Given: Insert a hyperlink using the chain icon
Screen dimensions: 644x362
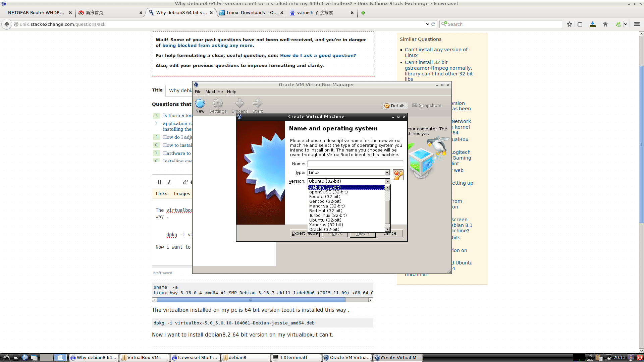Looking at the screenshot, I should (x=185, y=182).
